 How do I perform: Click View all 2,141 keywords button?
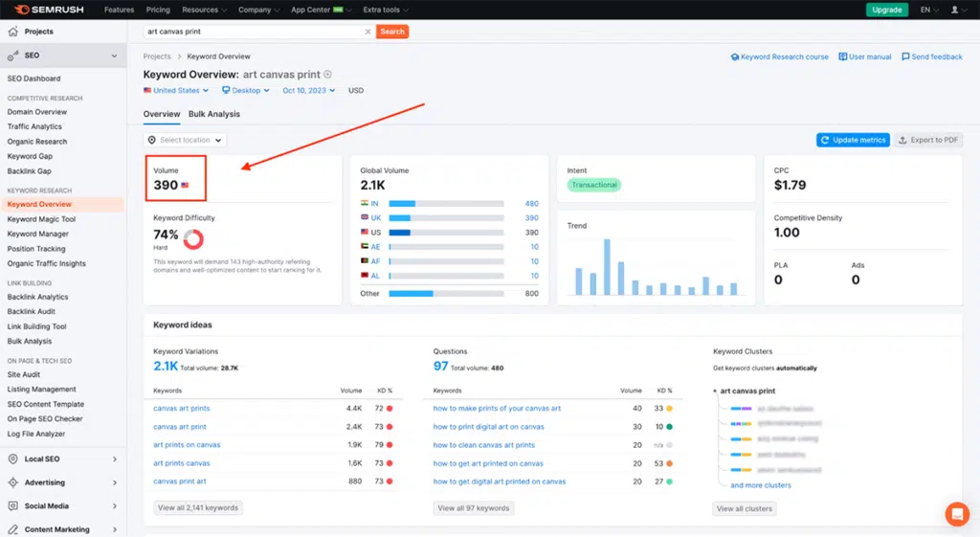tap(197, 507)
